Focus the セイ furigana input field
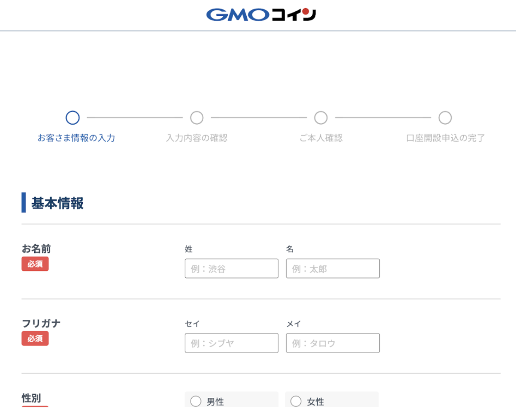The width and height of the screenshot is (516, 420). (x=232, y=343)
